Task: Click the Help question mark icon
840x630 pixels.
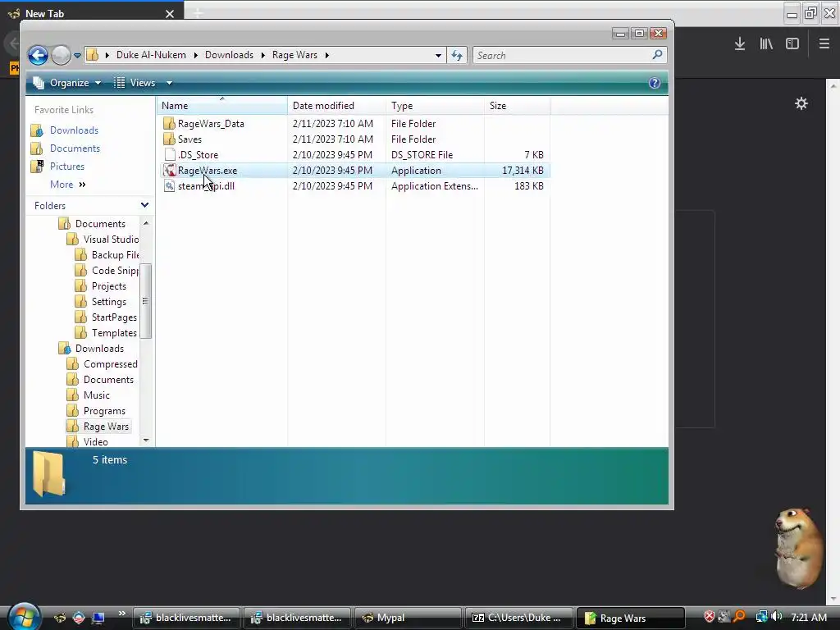Action: tap(654, 83)
